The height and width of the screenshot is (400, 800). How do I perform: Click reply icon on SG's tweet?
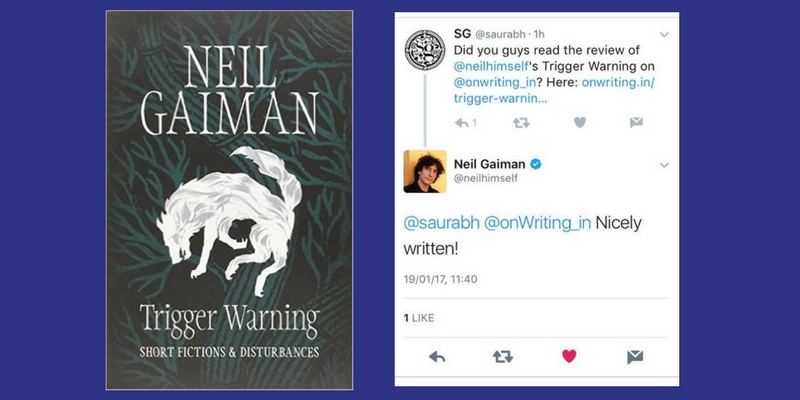462,122
